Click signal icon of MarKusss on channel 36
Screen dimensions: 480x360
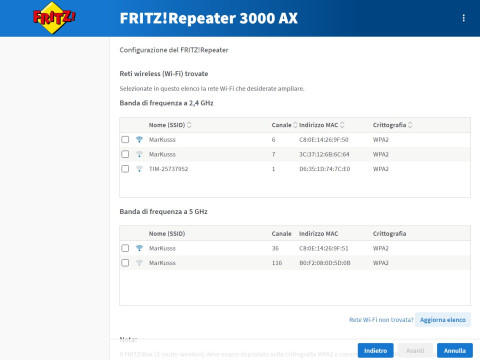tap(139, 248)
